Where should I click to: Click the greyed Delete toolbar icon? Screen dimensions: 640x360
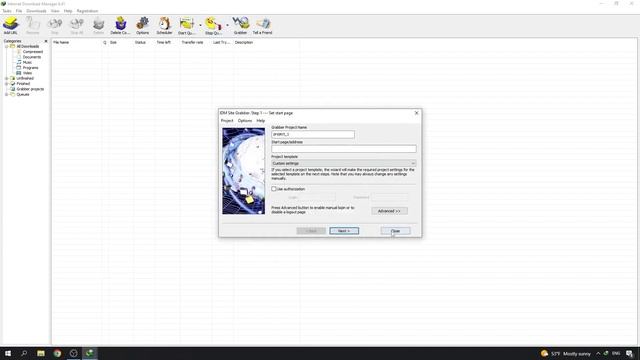point(98,26)
